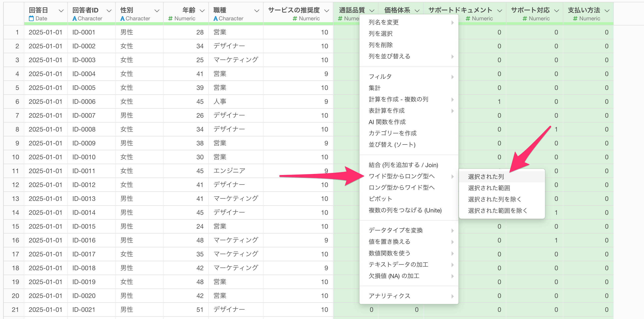Select 選択された列 in the submenu
Viewport: 644px width, 319px height.
pyautogui.click(x=486, y=177)
